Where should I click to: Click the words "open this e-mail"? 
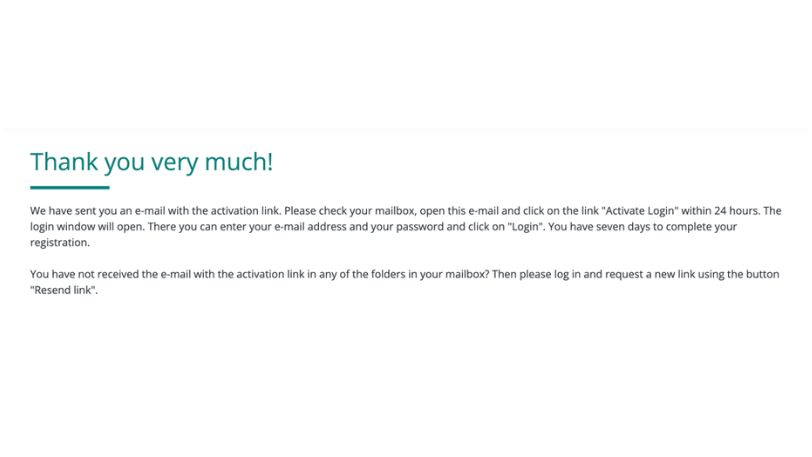point(452,211)
